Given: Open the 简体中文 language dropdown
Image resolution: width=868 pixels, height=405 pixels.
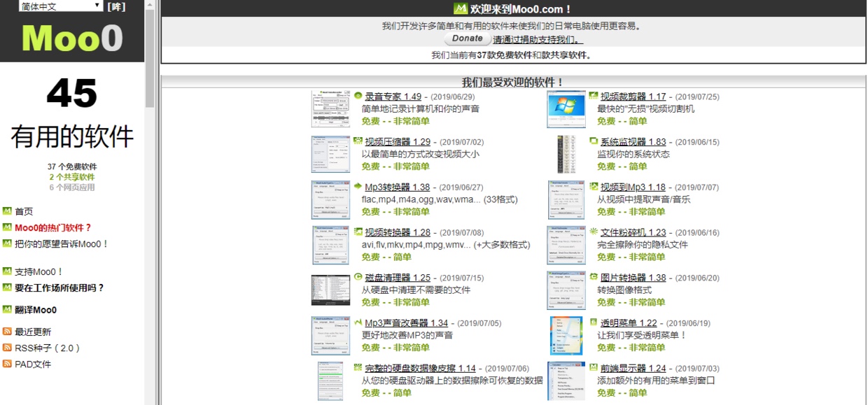Looking at the screenshot, I should pyautogui.click(x=60, y=6).
